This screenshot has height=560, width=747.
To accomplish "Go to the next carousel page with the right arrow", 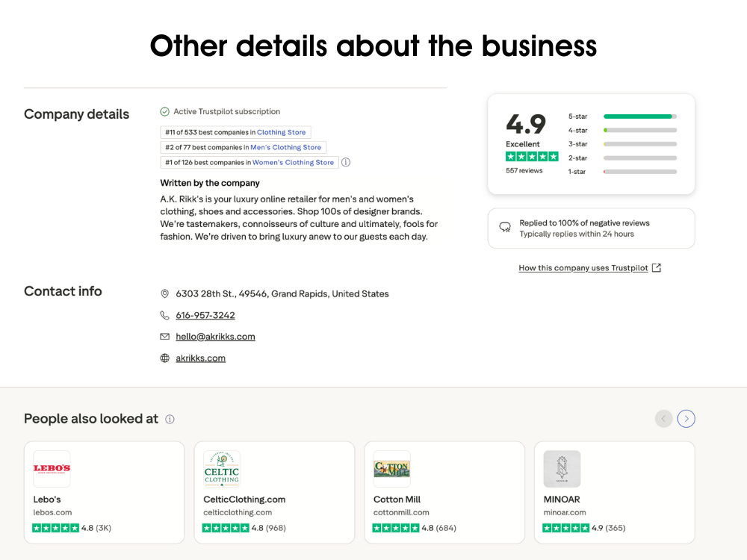I will pos(686,419).
